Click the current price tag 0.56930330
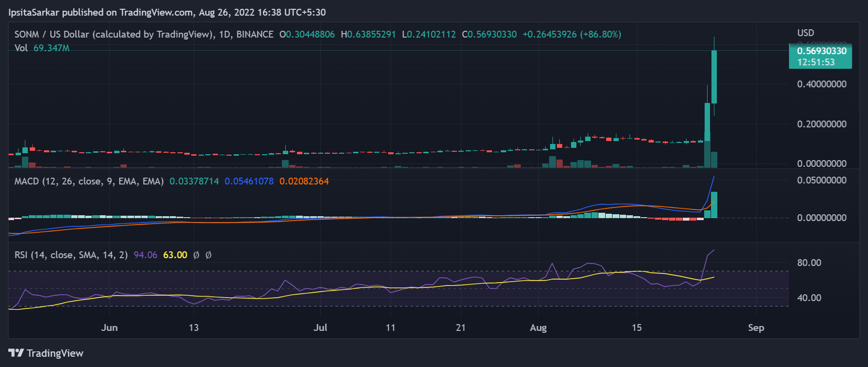The width and height of the screenshot is (868, 367). coord(822,51)
